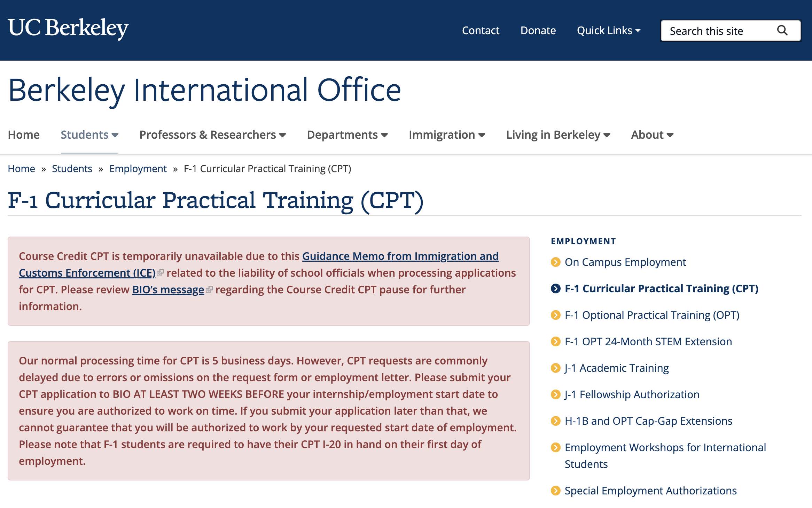Expand Professors & Researchers menu
The image size is (812, 508).
click(213, 135)
